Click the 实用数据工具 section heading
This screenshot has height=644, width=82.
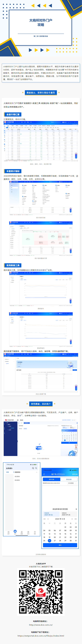pyautogui.click(x=13, y=265)
